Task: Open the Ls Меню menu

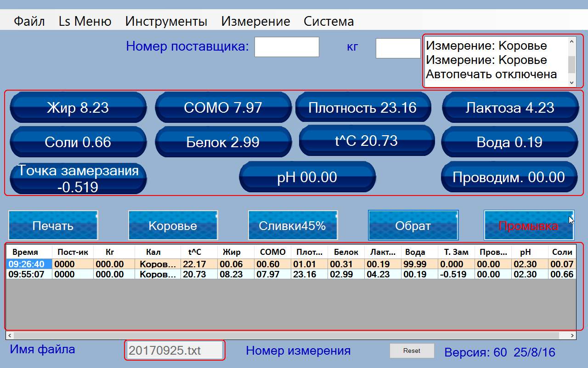Action: point(85,21)
